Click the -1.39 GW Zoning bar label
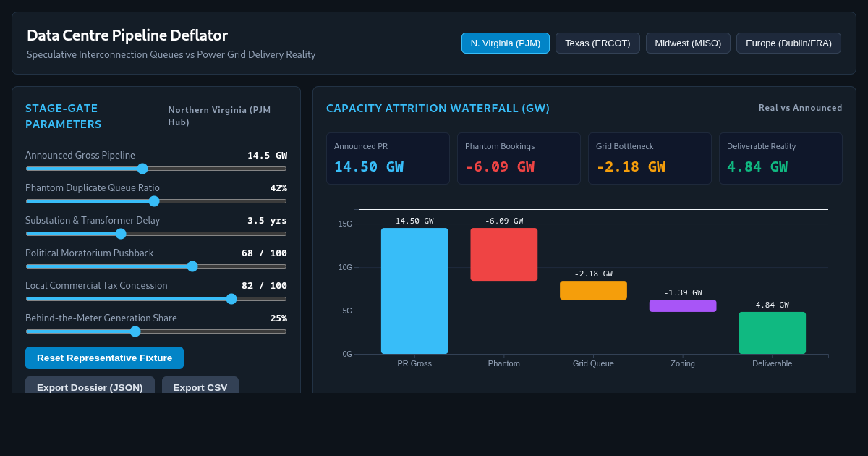Screen dimensions: 868x456 (x=683, y=292)
